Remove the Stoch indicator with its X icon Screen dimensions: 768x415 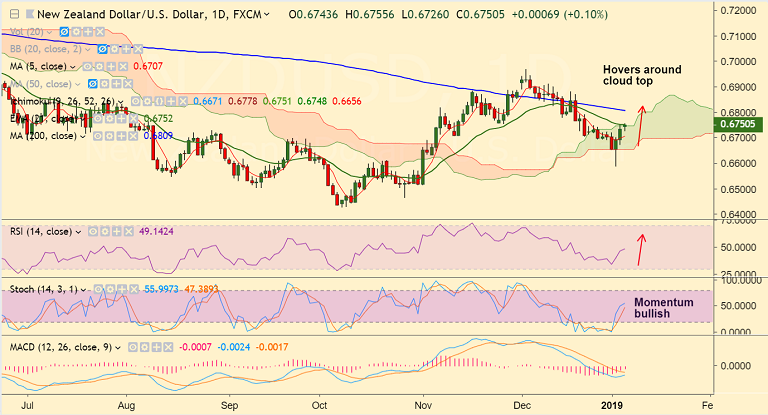click(134, 289)
